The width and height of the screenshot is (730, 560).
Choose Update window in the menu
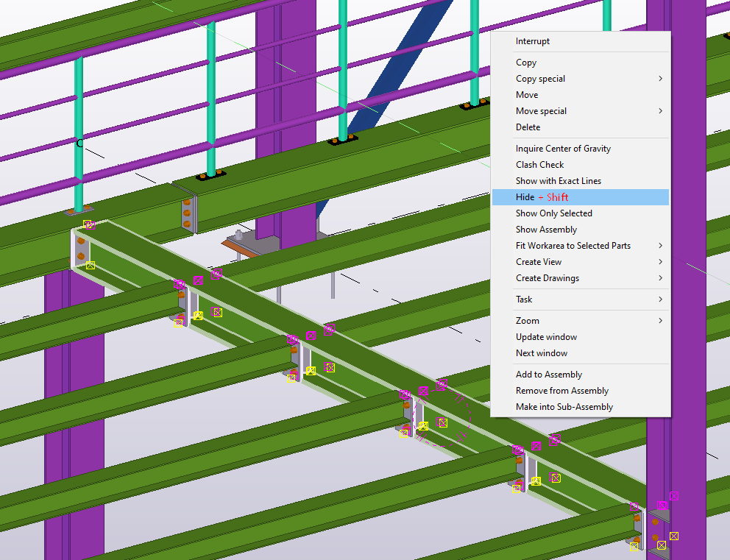[x=581, y=337]
